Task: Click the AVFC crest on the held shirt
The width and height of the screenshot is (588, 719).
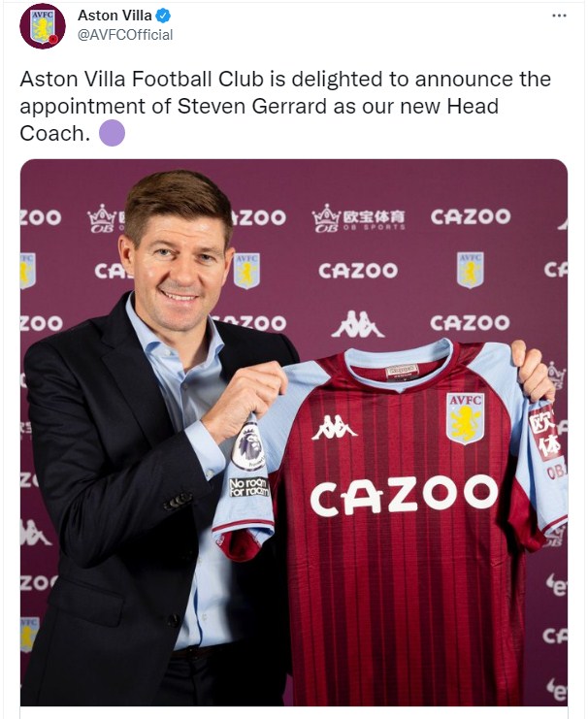Action: click(x=465, y=417)
